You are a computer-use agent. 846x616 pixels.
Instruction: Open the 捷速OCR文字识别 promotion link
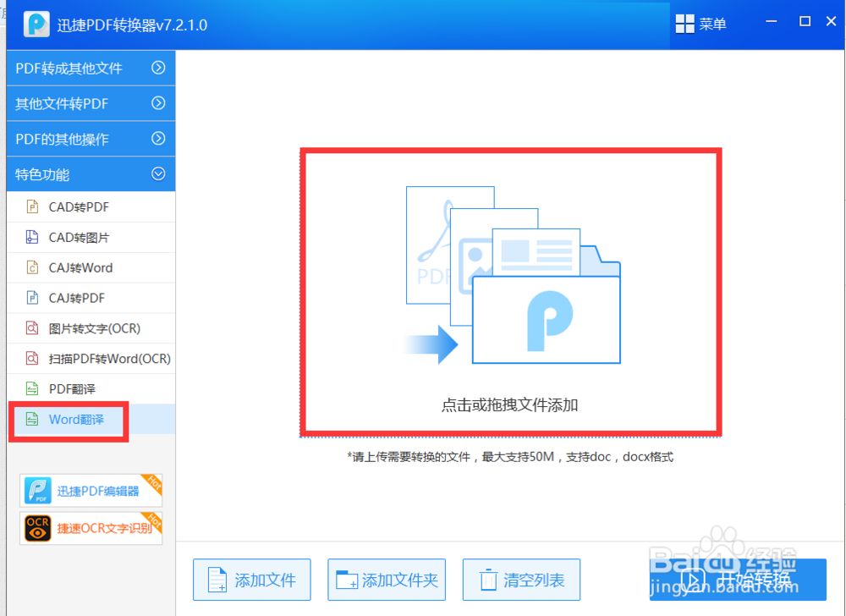(91, 527)
